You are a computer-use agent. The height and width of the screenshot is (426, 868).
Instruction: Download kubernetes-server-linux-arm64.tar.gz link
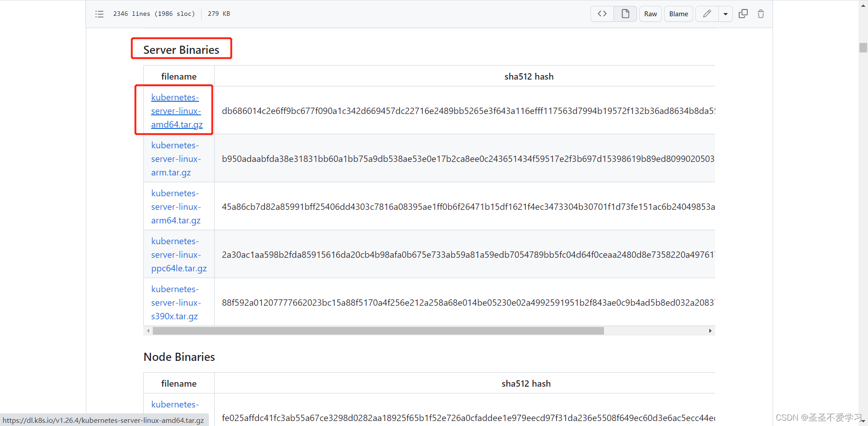[176, 207]
